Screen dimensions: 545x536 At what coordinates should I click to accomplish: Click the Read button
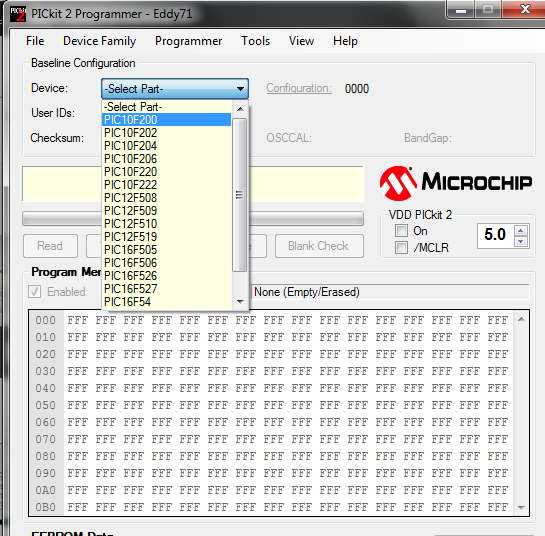pyautogui.click(x=50, y=246)
